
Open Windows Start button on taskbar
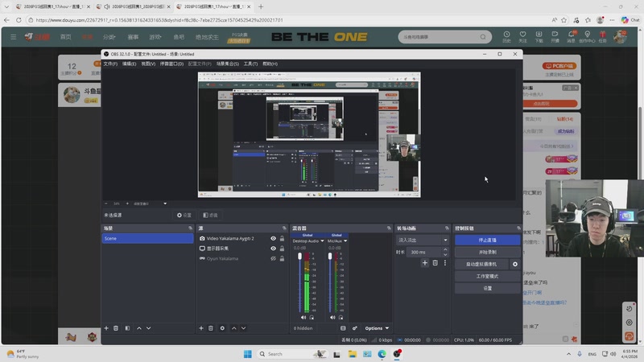[248, 354]
